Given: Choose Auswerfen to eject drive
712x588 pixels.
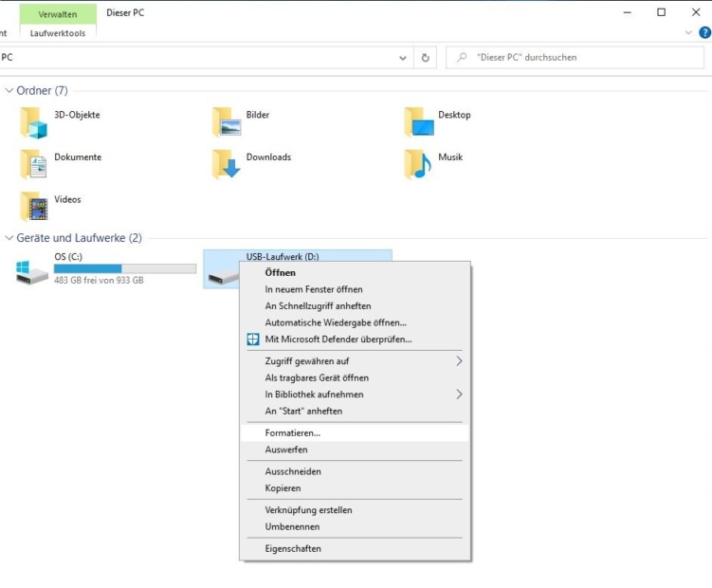Looking at the screenshot, I should coord(355,450).
